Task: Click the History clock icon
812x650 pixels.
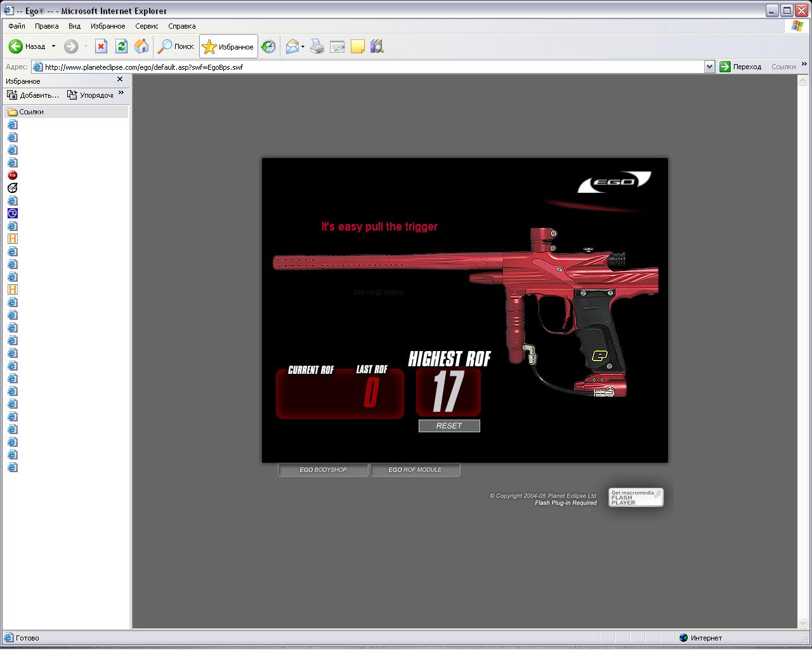Action: coord(268,46)
